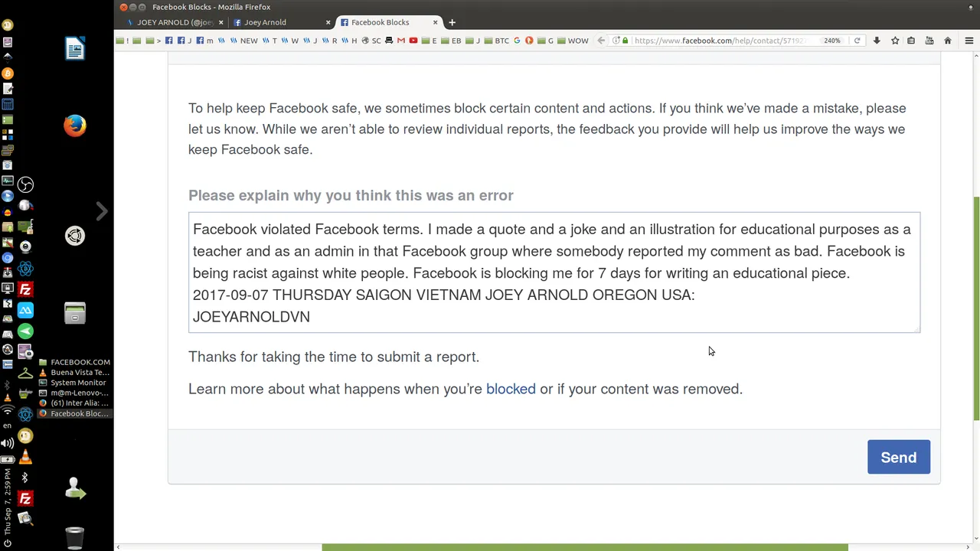Click the lower FileZilla launcher icon
Screen dimensions: 980x551
(x=25, y=499)
